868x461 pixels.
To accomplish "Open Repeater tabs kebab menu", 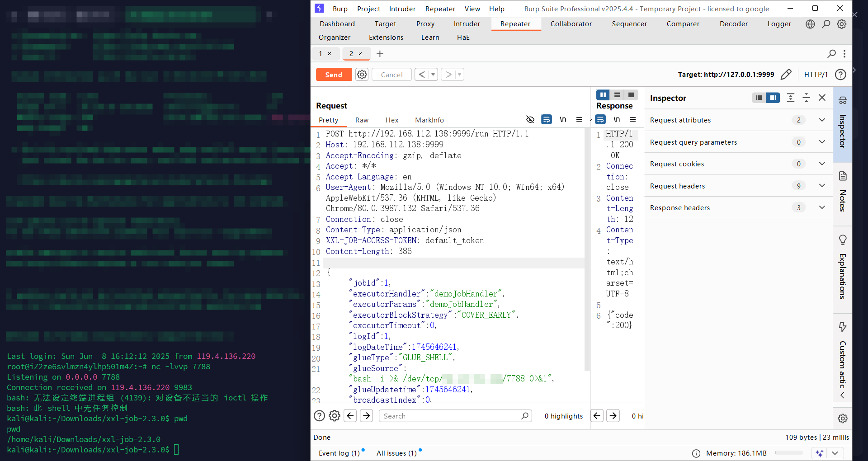I will (844, 54).
